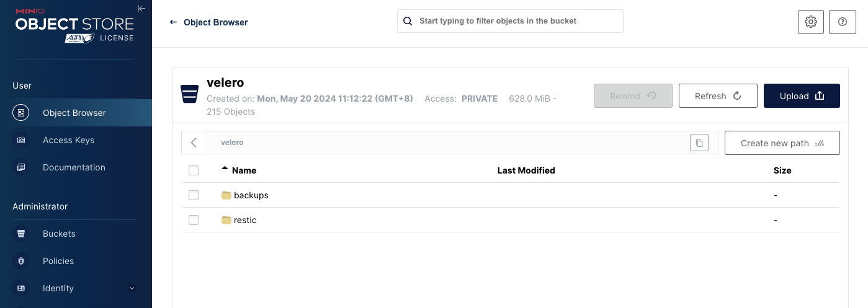Check the backups folder checkbox
868x308 pixels.
194,195
